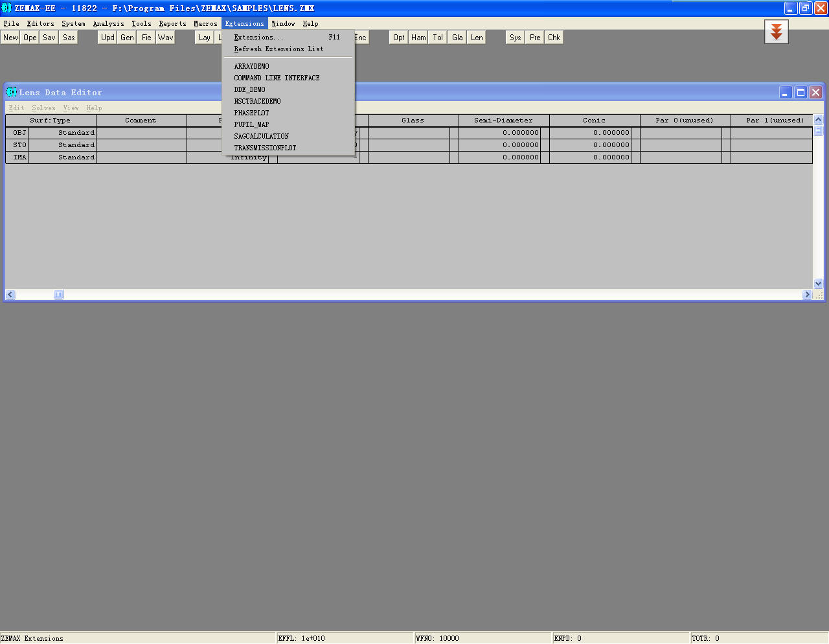
Task: Open the Lens Data Editor Solves menu
Action: pos(43,108)
